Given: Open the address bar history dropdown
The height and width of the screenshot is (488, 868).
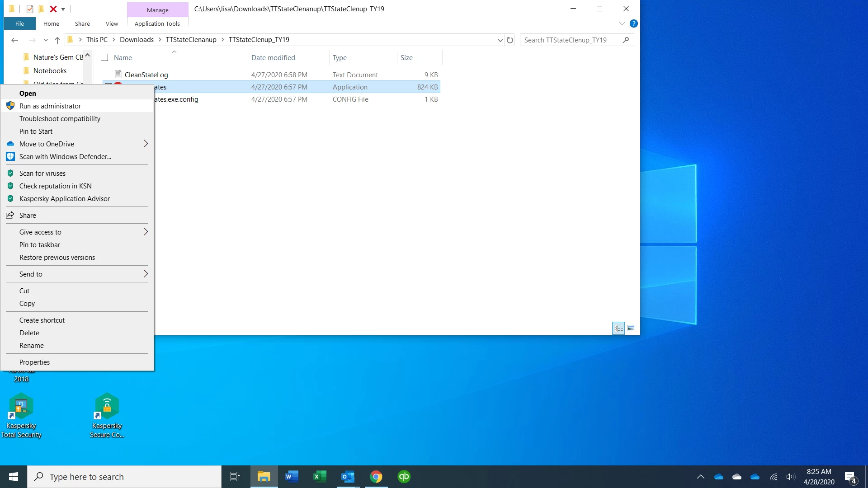Looking at the screenshot, I should click(x=500, y=40).
